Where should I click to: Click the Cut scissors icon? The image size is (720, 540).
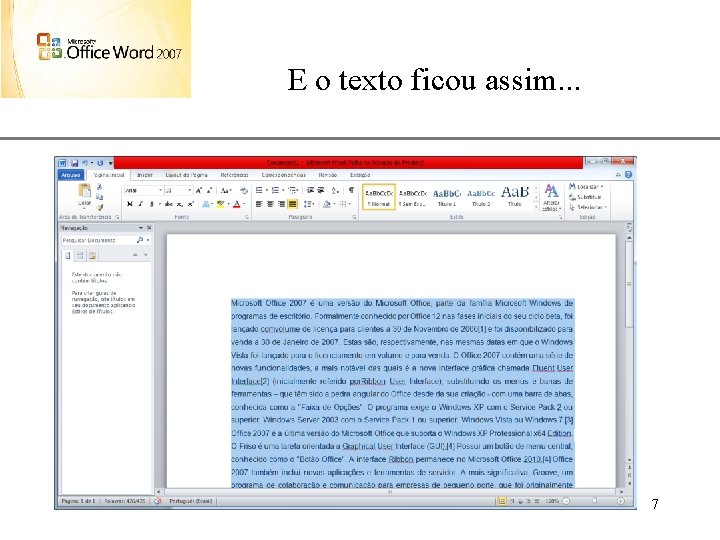[99, 187]
